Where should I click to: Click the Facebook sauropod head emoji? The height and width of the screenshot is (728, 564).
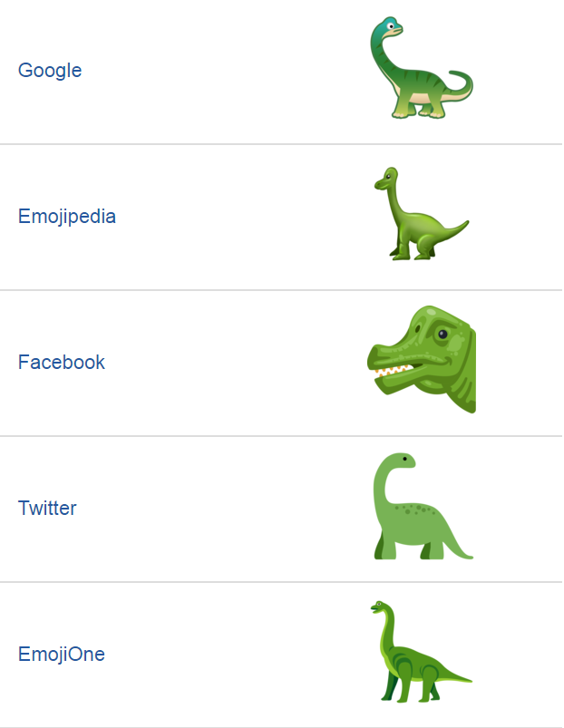(x=423, y=361)
